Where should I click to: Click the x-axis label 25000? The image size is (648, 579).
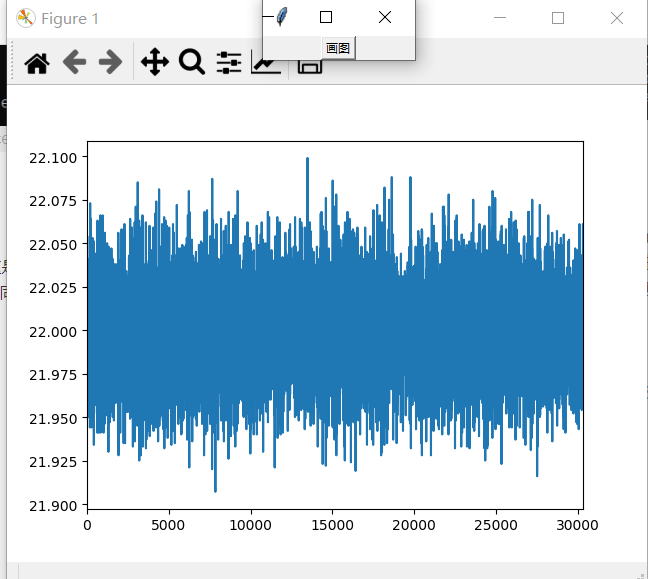coord(496,525)
